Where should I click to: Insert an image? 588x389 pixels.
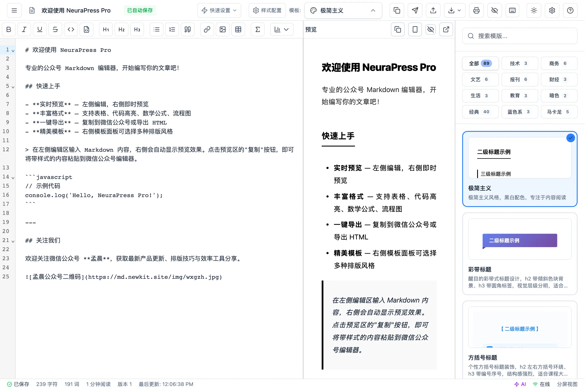pyautogui.click(x=223, y=30)
